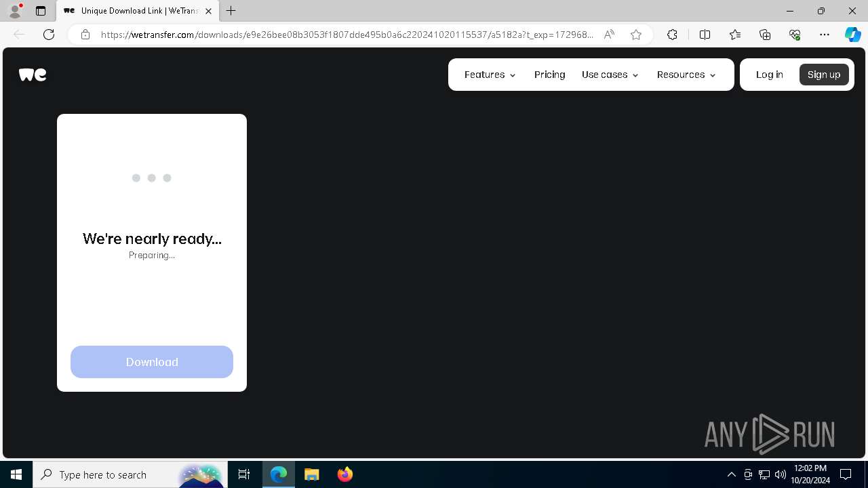The image size is (868, 488).
Task: Open volume control tray icon
Action: (781, 474)
